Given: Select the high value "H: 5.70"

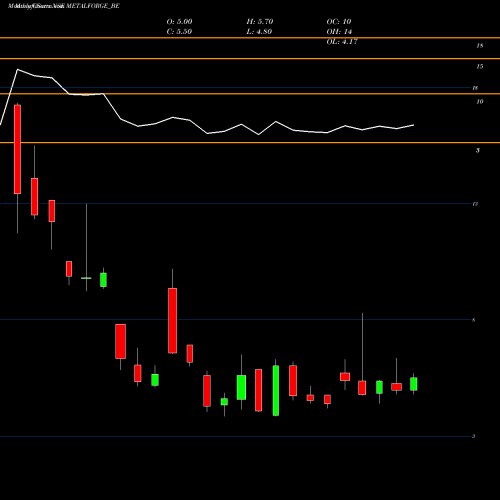Looking at the screenshot, I should pos(260,22).
